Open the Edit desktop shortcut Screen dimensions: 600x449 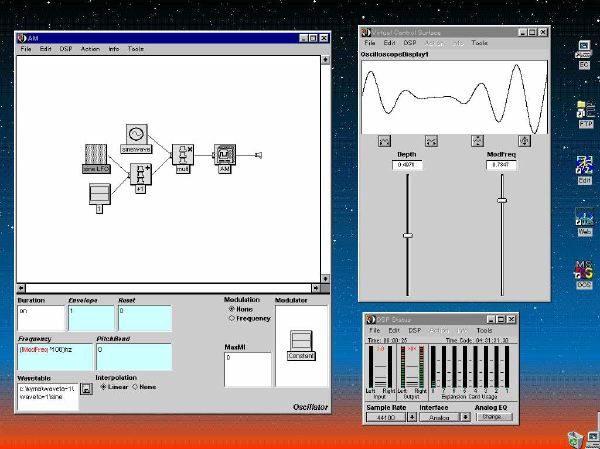[x=585, y=170]
